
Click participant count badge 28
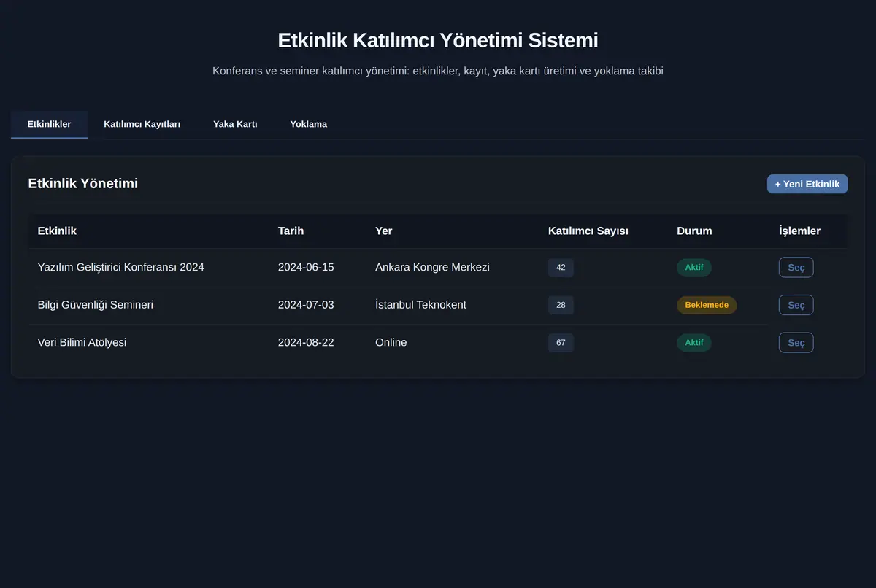561,305
